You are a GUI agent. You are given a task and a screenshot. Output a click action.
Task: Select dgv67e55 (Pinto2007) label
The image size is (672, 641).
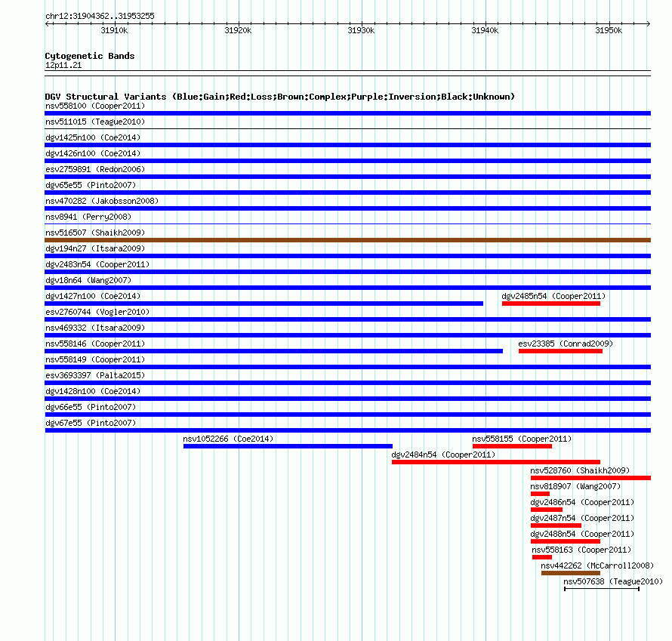[91, 423]
